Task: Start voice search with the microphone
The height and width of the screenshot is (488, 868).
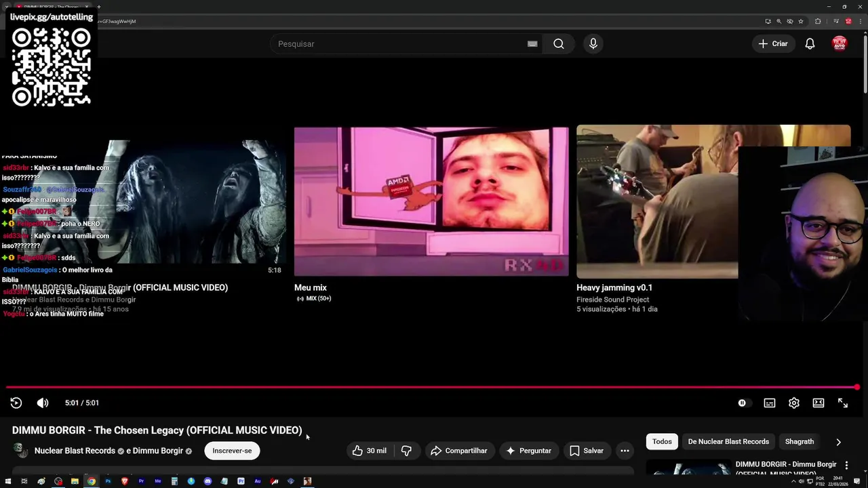Action: click(x=593, y=43)
